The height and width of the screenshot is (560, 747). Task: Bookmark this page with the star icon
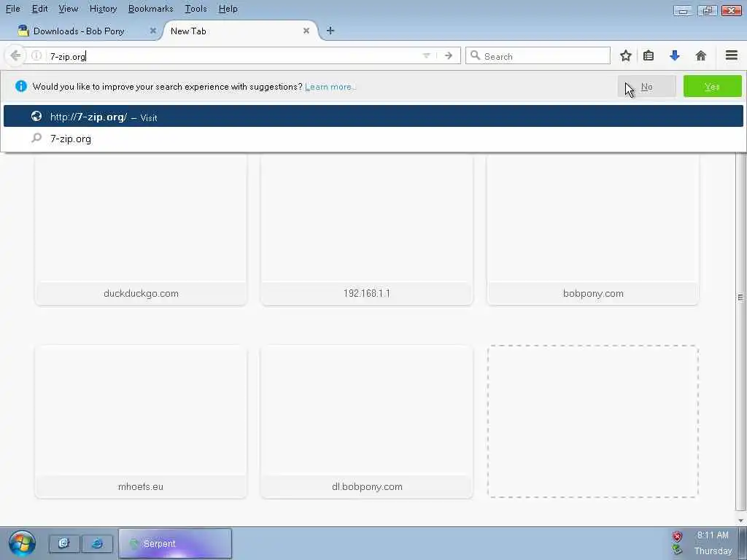coord(625,55)
